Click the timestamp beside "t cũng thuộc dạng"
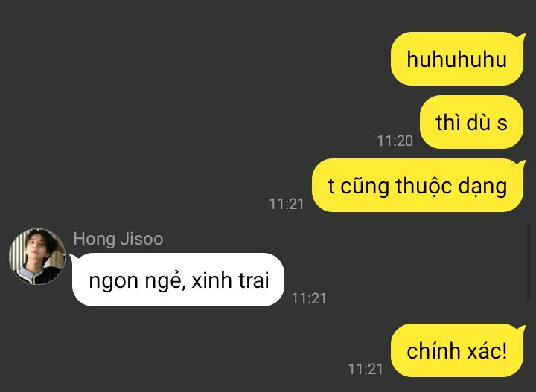 pyautogui.click(x=287, y=205)
